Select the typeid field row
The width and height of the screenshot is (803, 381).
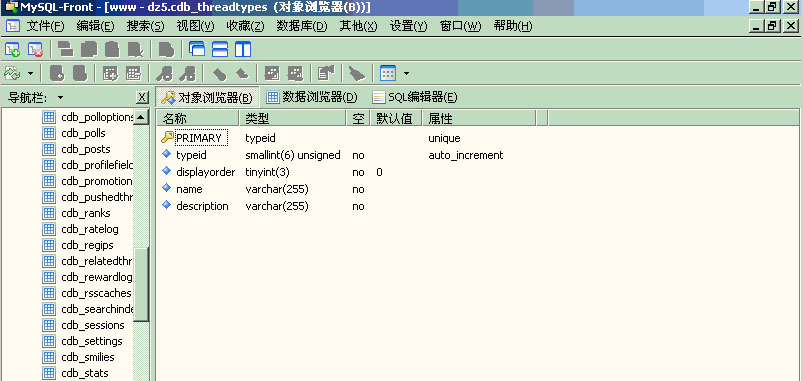pos(191,155)
